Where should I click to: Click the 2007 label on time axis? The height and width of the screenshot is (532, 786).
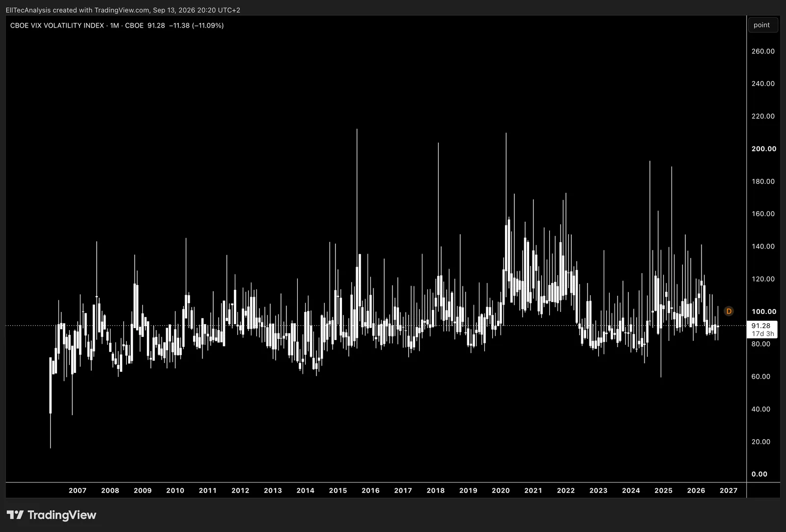tap(78, 490)
